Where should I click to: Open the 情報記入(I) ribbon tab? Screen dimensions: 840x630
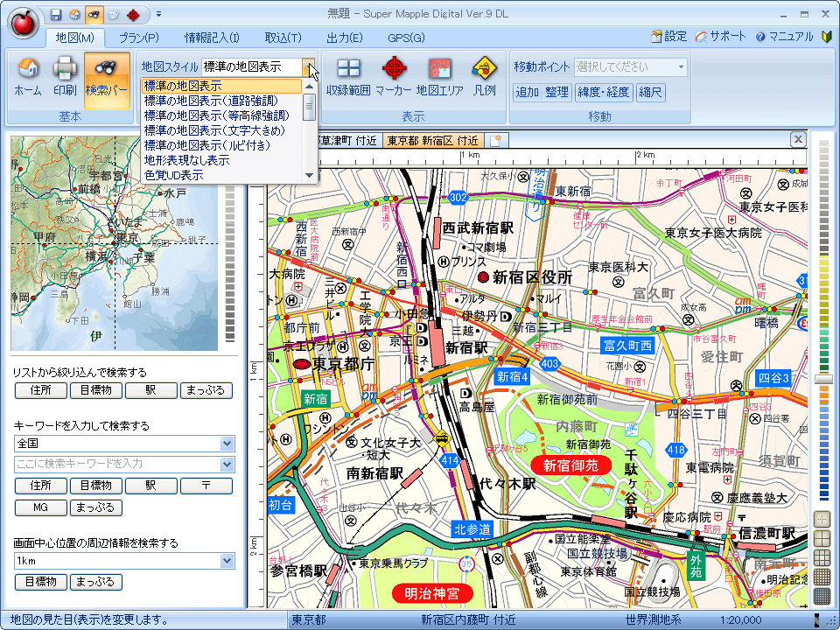point(212,38)
